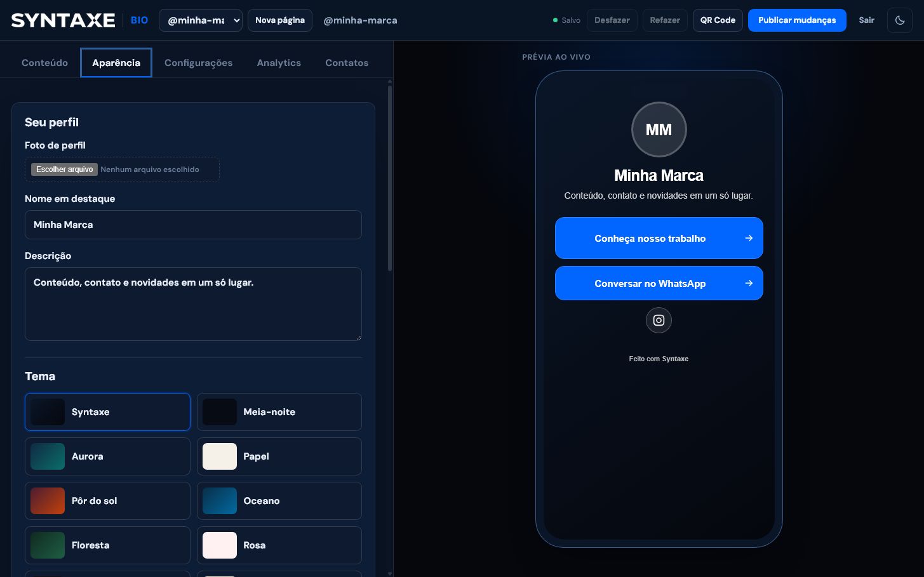Click the Tema section heading
924x577 pixels.
click(x=40, y=376)
